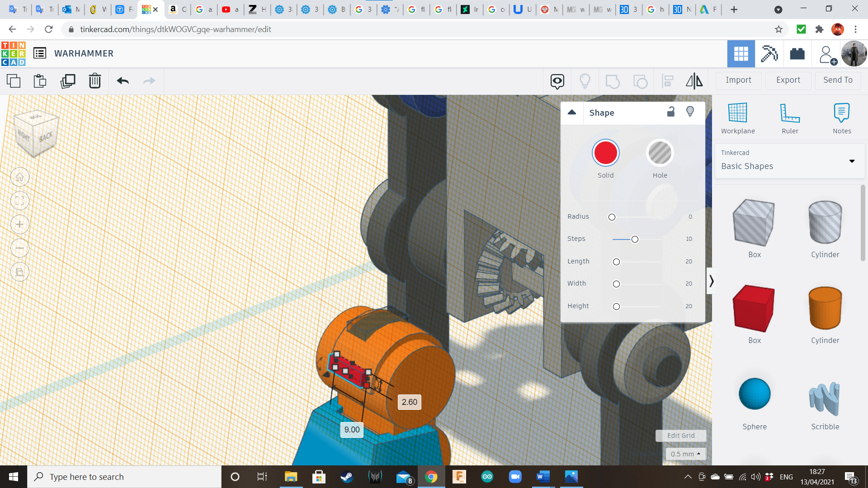Open the Send To menu
868x488 pixels.
pyautogui.click(x=838, y=80)
